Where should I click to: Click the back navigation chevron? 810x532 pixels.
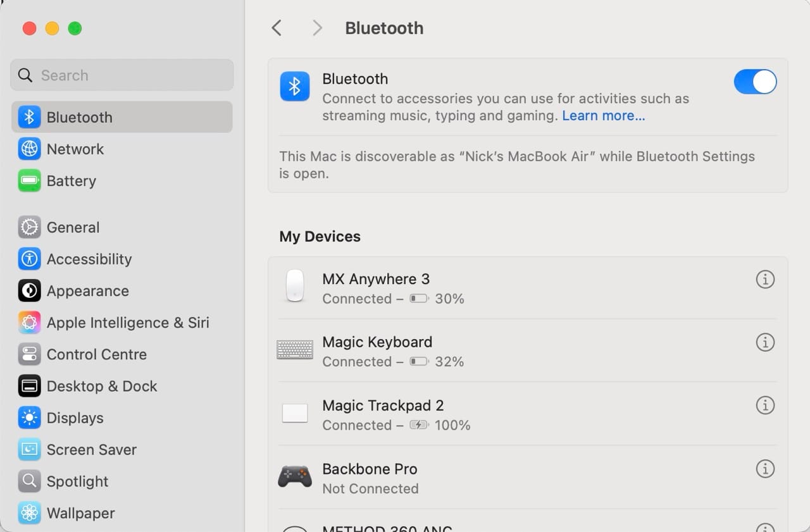click(x=277, y=28)
